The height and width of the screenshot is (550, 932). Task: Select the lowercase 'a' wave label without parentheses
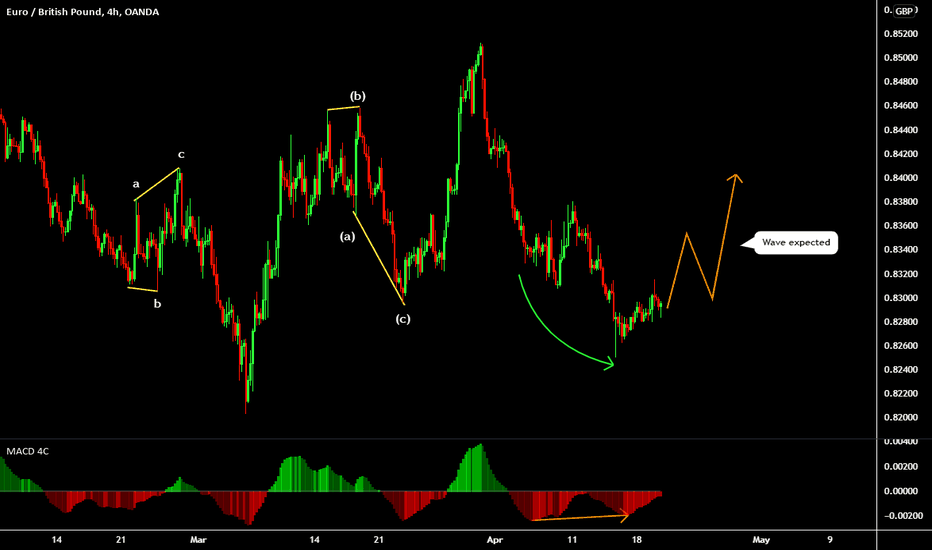click(x=136, y=184)
